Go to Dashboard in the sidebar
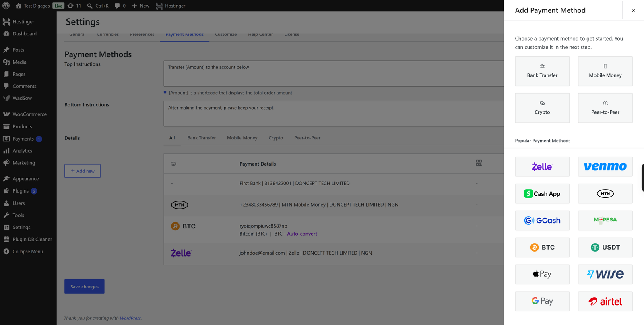The image size is (644, 325). tap(28, 34)
